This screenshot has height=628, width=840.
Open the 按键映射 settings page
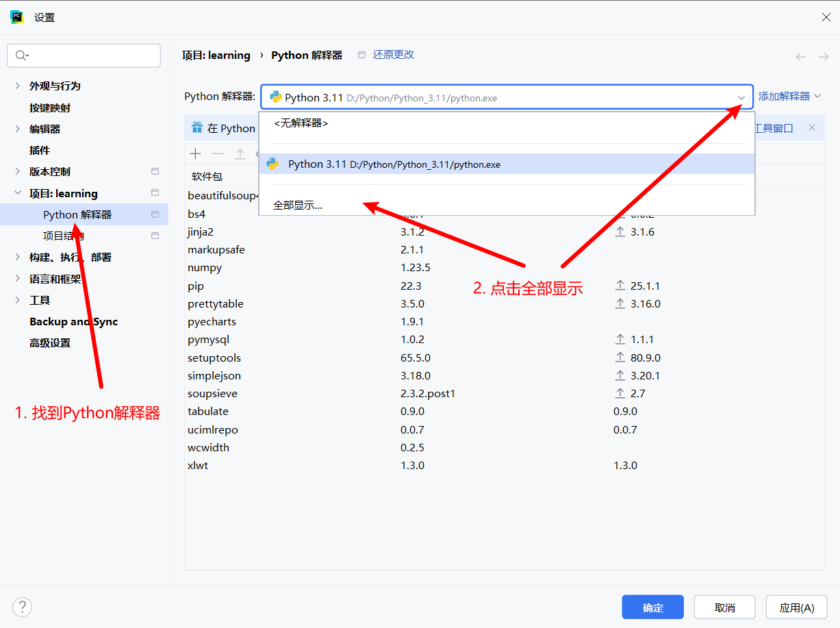(x=50, y=108)
